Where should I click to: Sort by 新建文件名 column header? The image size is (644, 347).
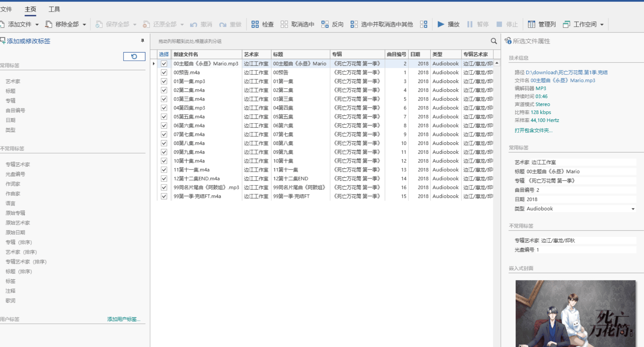(207, 54)
